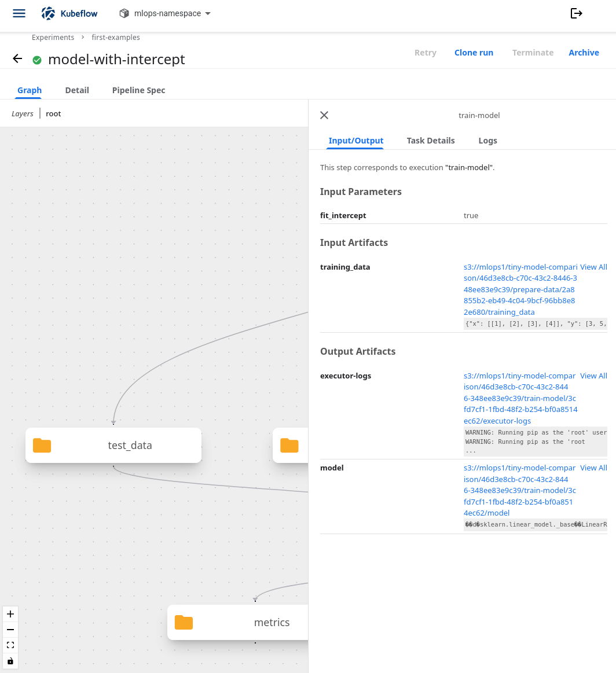
Task: Open first-examples breadcrumb link
Action: point(116,38)
